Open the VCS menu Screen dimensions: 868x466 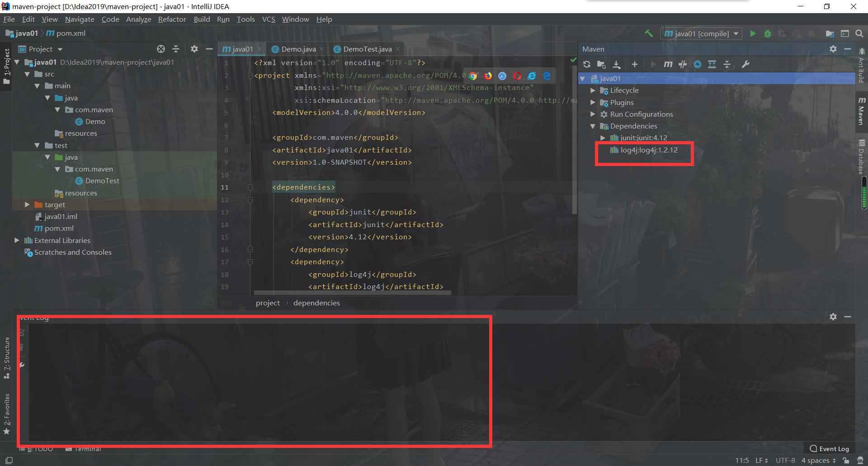269,19
